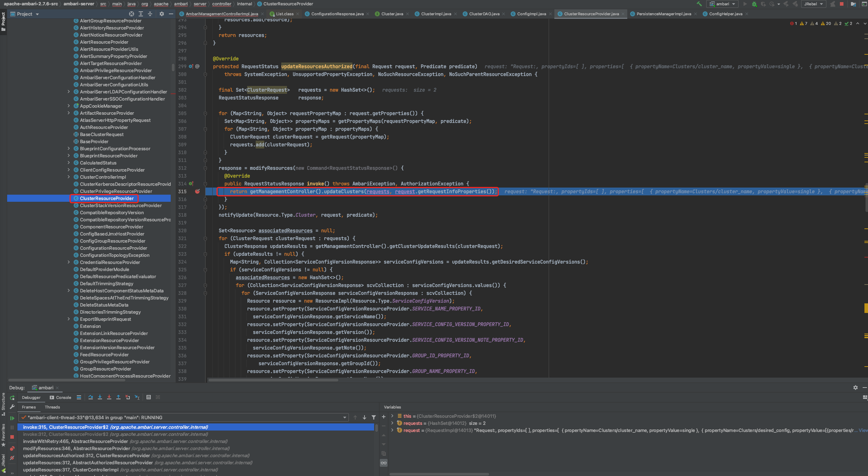The height and width of the screenshot is (476, 868).
Task: Open Project view mode dropdown
Action: click(x=25, y=14)
